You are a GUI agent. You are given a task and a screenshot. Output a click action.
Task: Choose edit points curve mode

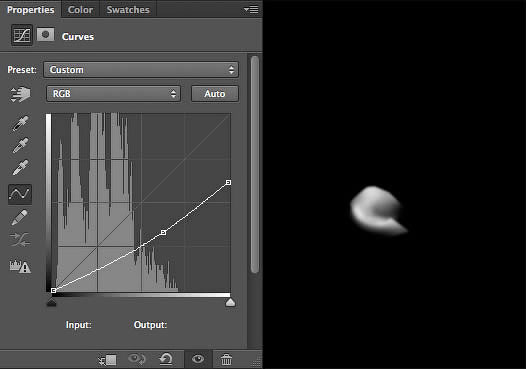(20, 194)
